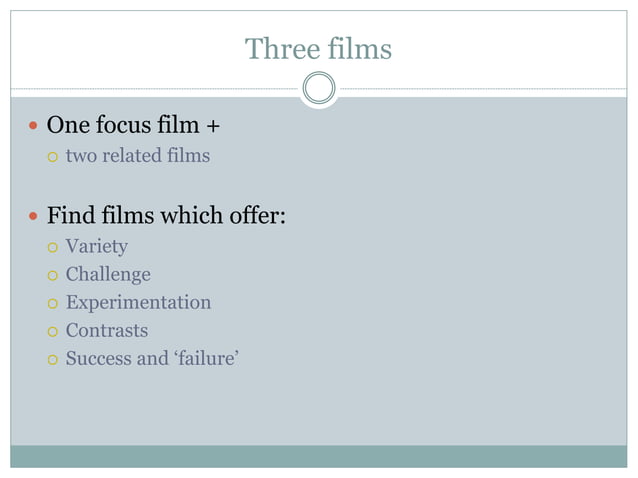The width and height of the screenshot is (638, 478).
Task: Select the 'Challenge' list item
Action: 108,274
